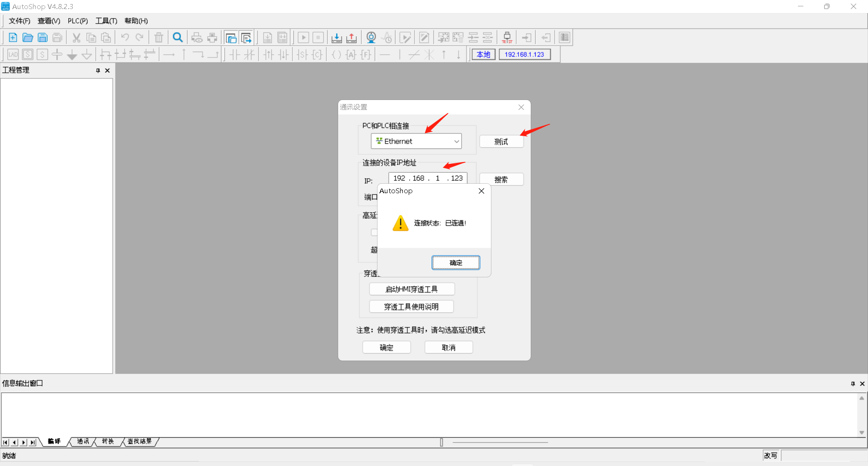This screenshot has height=466, width=868.
Task: Click the New project icon
Action: (13, 38)
